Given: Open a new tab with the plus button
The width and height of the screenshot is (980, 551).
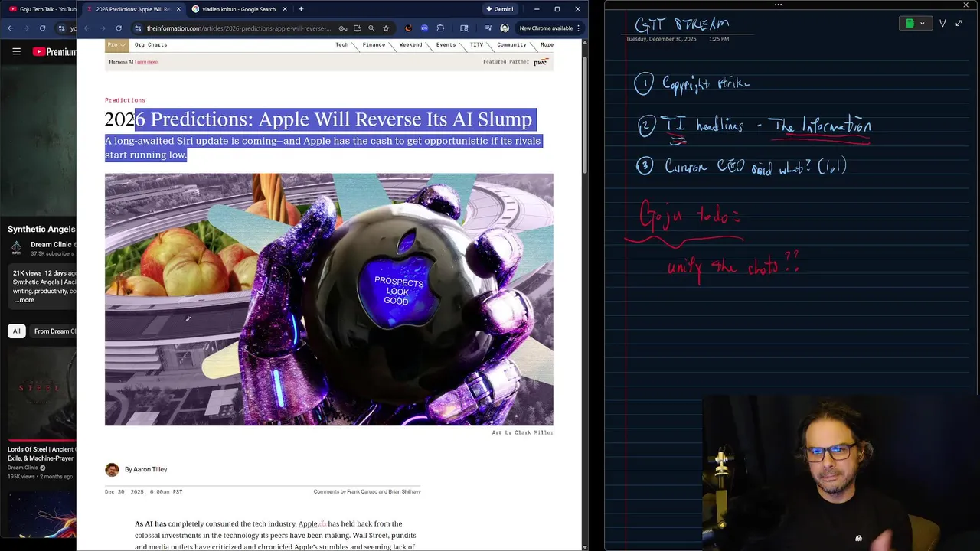Looking at the screenshot, I should coord(301,9).
